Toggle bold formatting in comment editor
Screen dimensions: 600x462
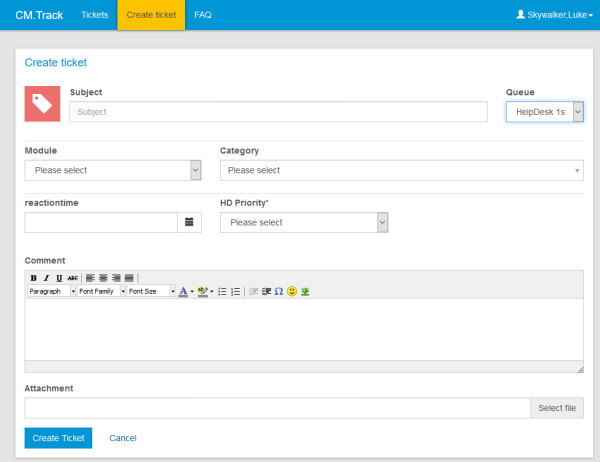coord(34,278)
